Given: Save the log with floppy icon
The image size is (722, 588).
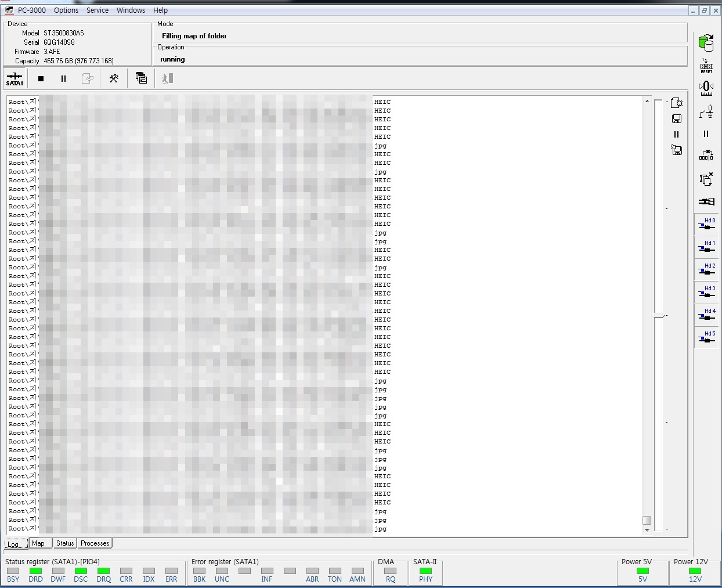Looking at the screenshot, I should (676, 119).
